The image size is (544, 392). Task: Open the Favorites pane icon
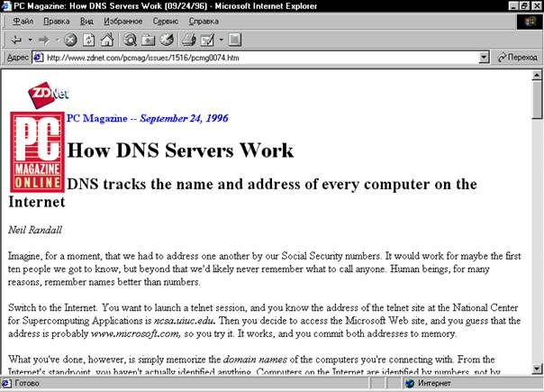[x=148, y=40]
